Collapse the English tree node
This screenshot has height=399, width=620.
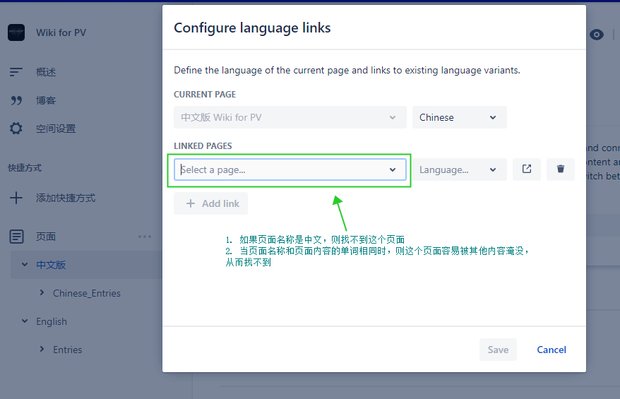pos(25,321)
